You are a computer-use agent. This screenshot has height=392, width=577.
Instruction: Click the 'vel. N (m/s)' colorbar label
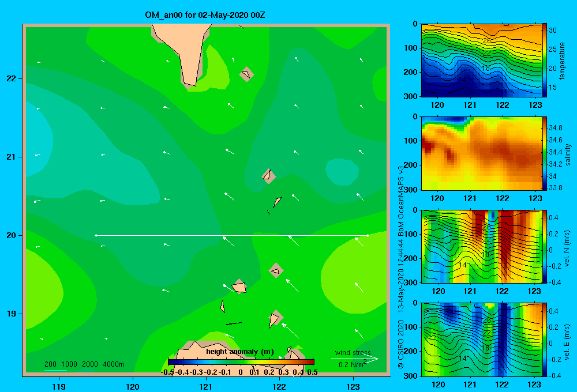click(567, 248)
